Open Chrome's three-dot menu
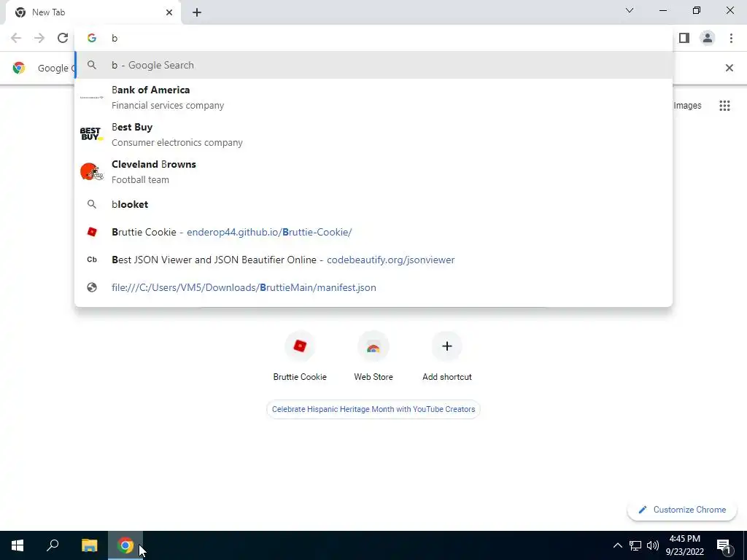Screen dimensions: 747x560 (x=731, y=38)
